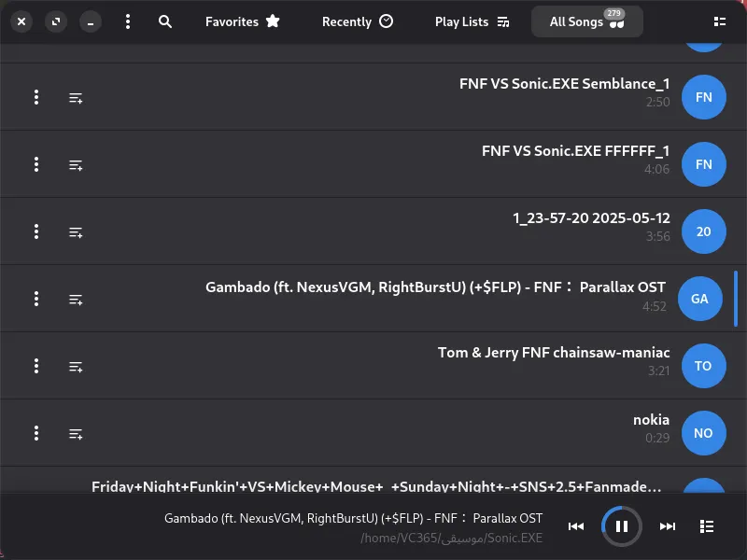Open options menu for Tom & Jerry FNF chainsaw-maniac
747x560 pixels.
click(36, 366)
